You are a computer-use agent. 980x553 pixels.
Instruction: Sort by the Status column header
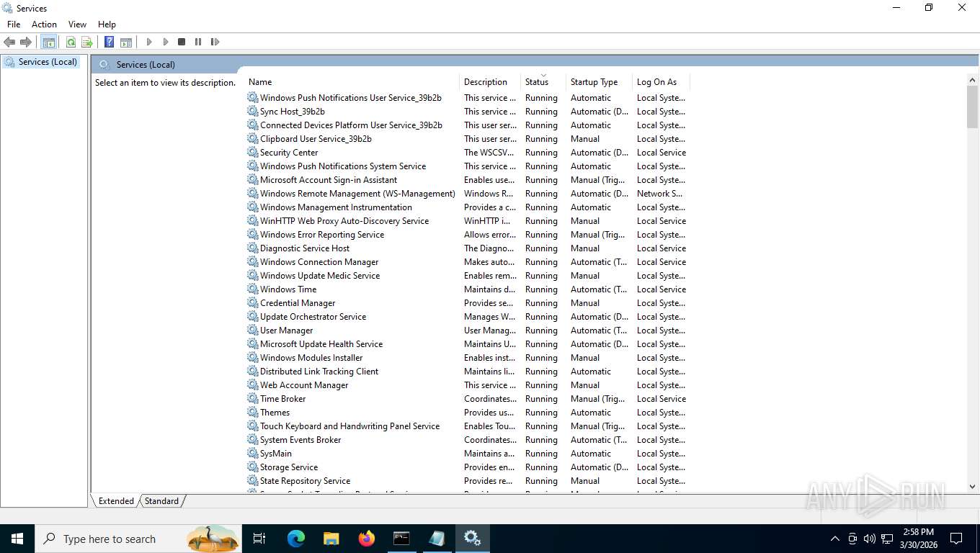(x=543, y=82)
